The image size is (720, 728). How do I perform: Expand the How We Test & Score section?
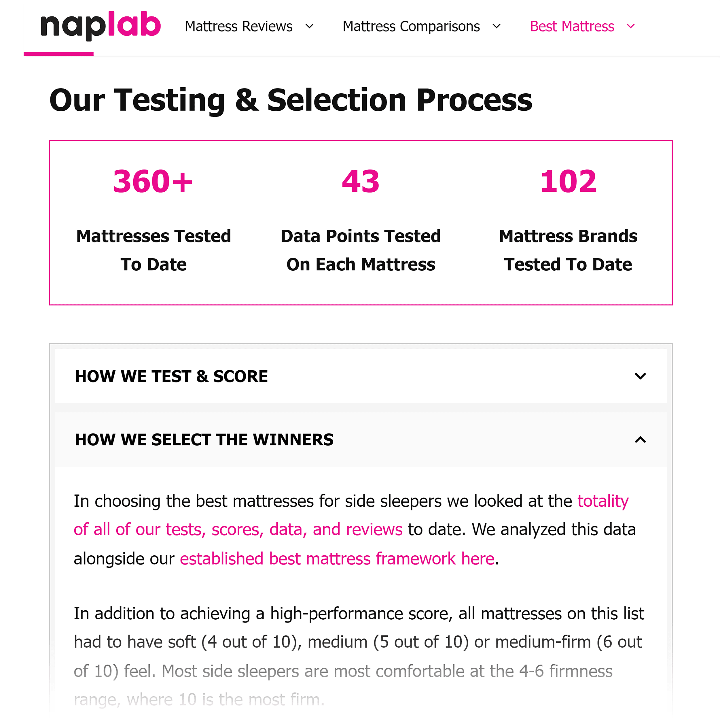coord(171,376)
